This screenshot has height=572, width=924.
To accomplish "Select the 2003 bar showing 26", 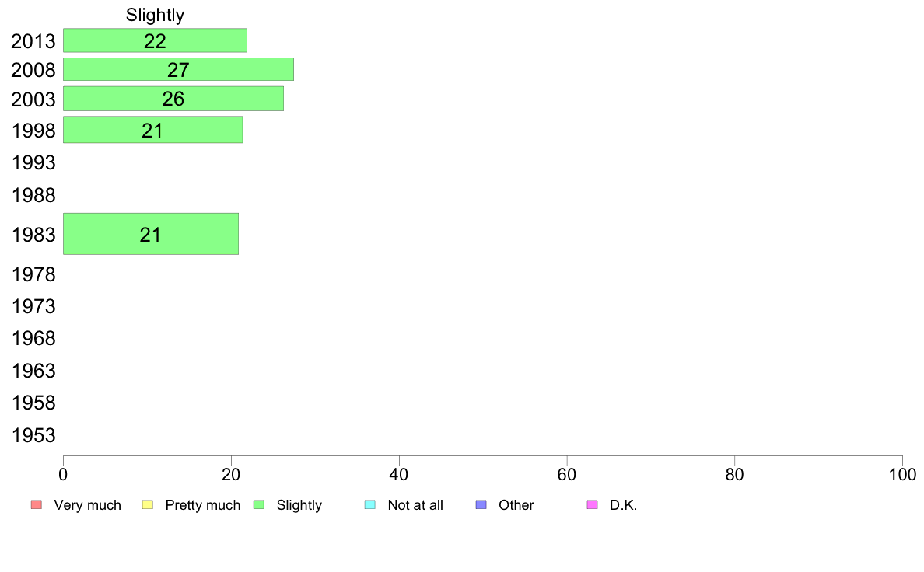I will click(x=173, y=99).
